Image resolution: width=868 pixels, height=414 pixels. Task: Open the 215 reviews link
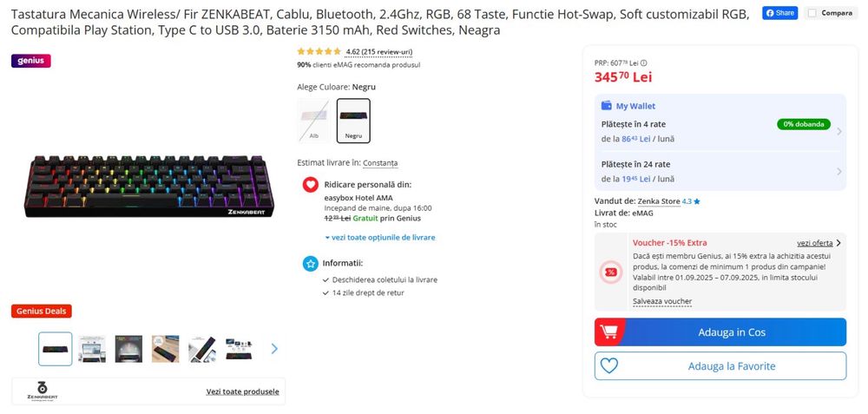pyautogui.click(x=378, y=52)
